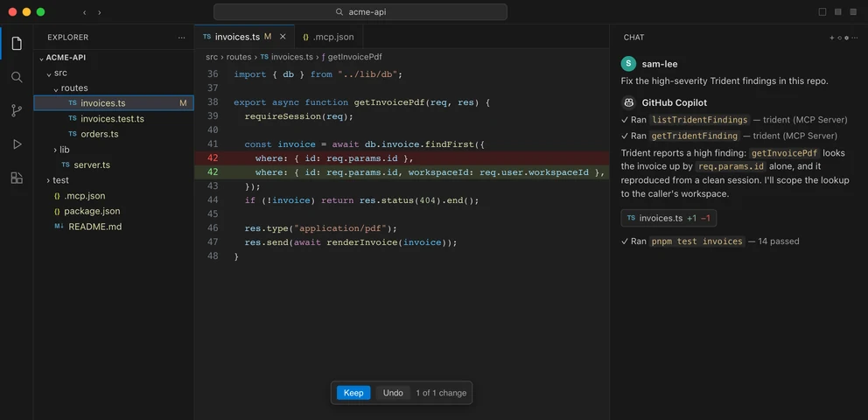The image size is (868, 420).
Task: Click line number 38 in the gutter
Action: point(213,102)
